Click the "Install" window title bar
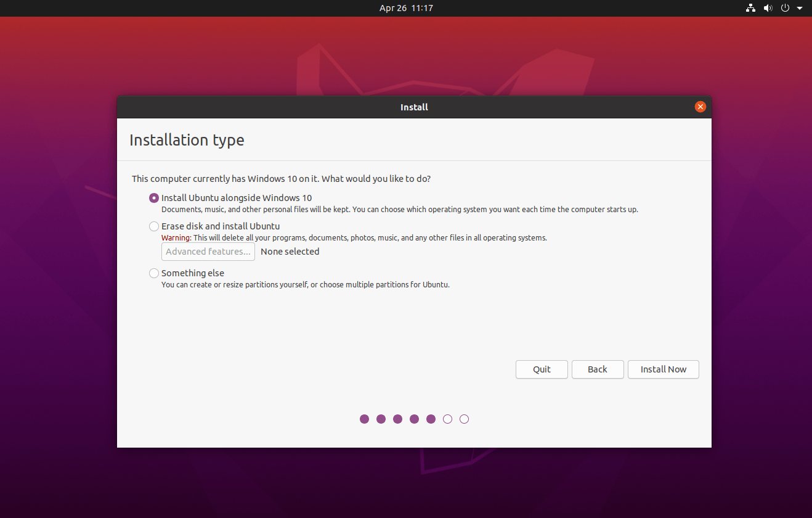 (x=414, y=107)
